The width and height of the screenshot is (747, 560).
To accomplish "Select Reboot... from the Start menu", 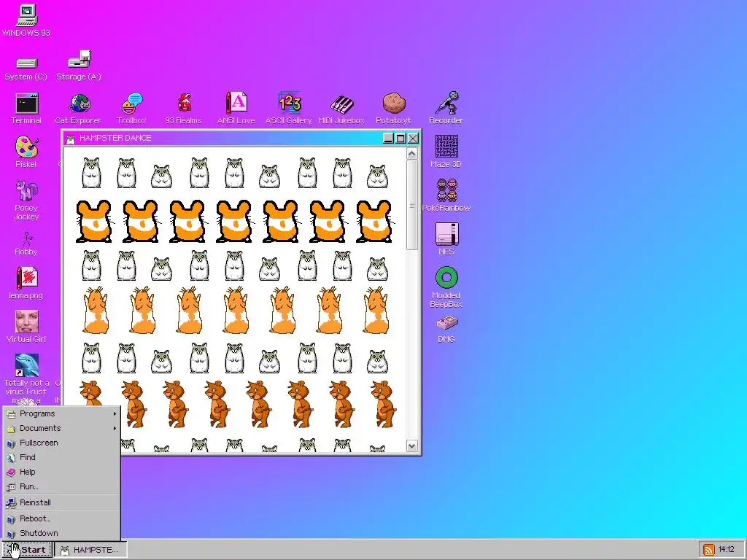I will click(61, 518).
